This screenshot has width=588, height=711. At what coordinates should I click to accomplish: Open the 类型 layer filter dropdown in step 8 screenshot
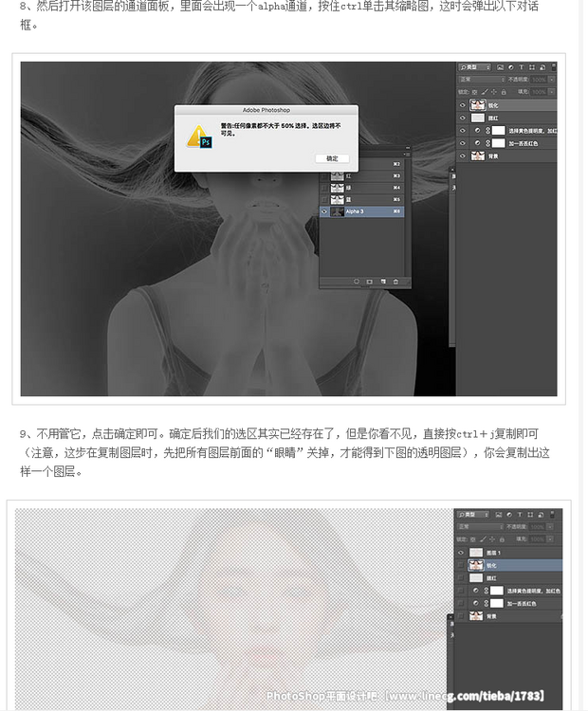tap(474, 67)
